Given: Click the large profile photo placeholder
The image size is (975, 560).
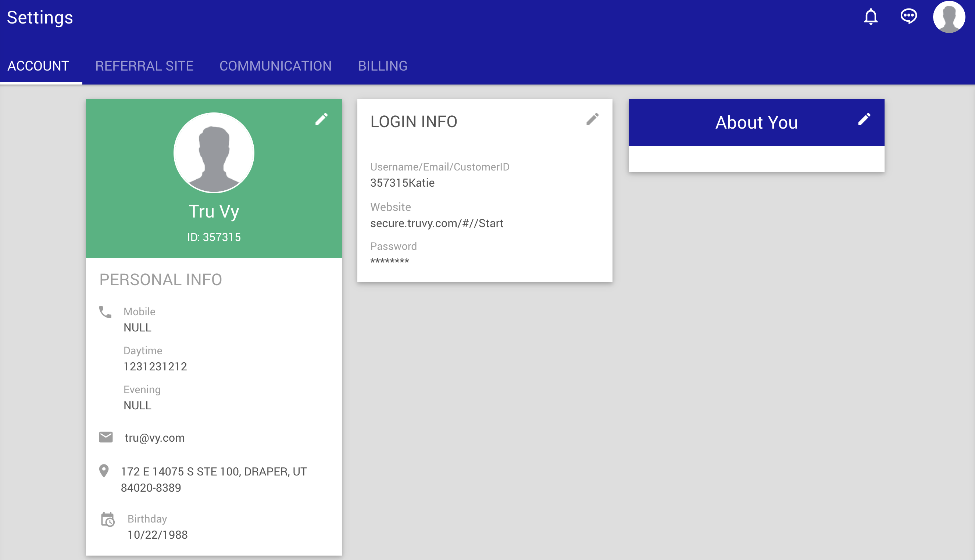Looking at the screenshot, I should (214, 153).
